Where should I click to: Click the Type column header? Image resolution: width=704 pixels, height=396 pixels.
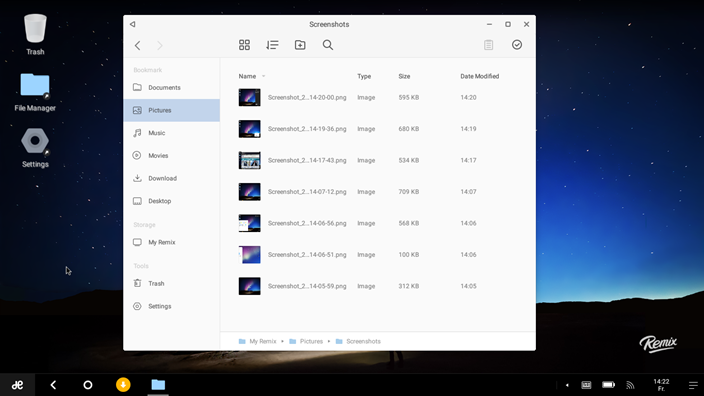point(364,76)
